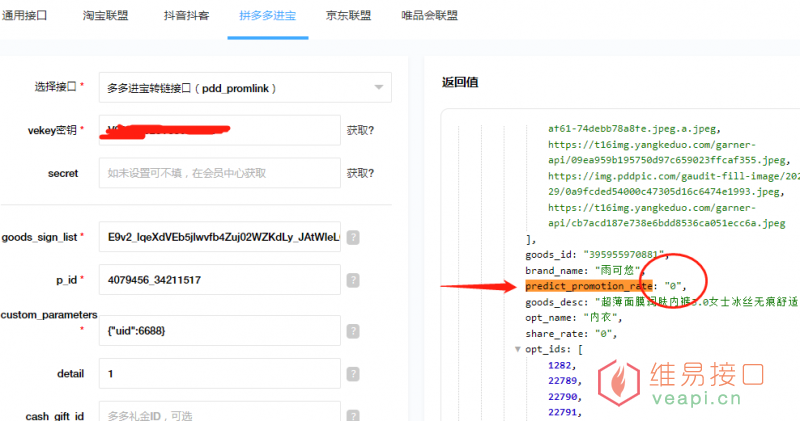Switch to 抖音抖客 tab
Viewport: 800px width, 421px height.
[x=187, y=15]
